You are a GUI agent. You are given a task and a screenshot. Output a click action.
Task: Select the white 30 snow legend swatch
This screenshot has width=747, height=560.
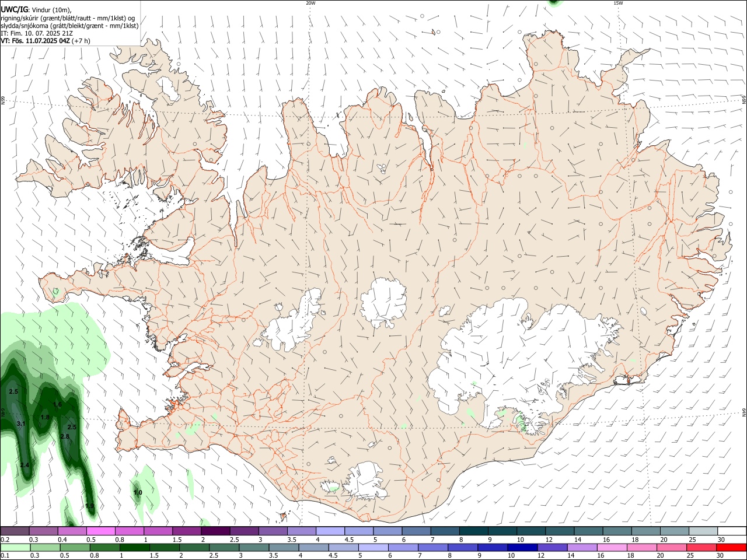pos(731,531)
